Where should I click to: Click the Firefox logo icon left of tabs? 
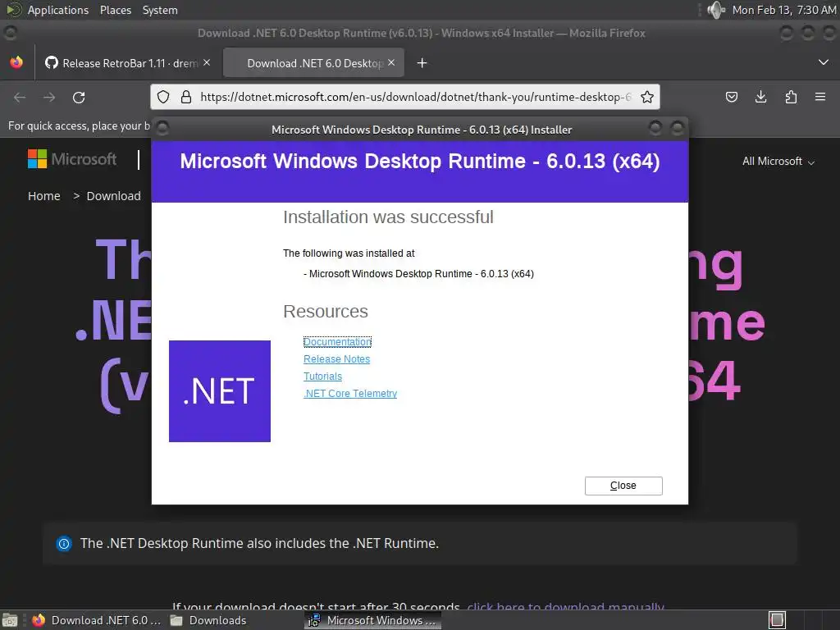coord(16,62)
